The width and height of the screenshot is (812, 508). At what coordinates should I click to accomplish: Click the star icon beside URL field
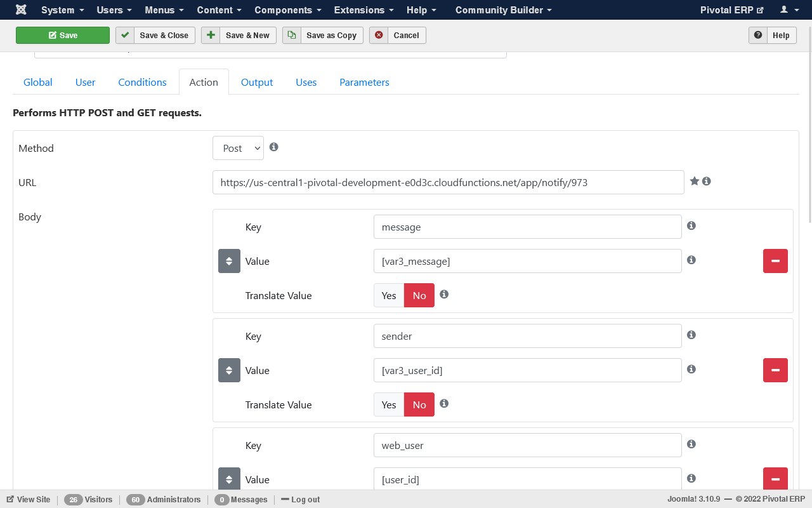point(695,181)
